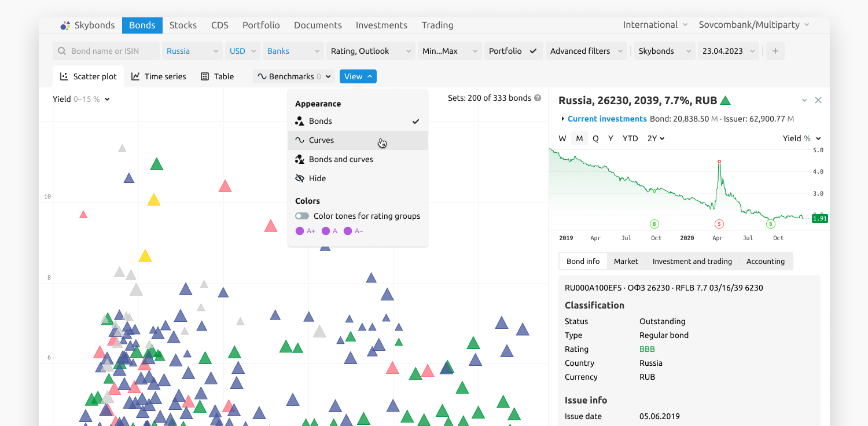This screenshot has height=426, width=868.
Task: Open the Min...Max dropdown
Action: (x=450, y=51)
